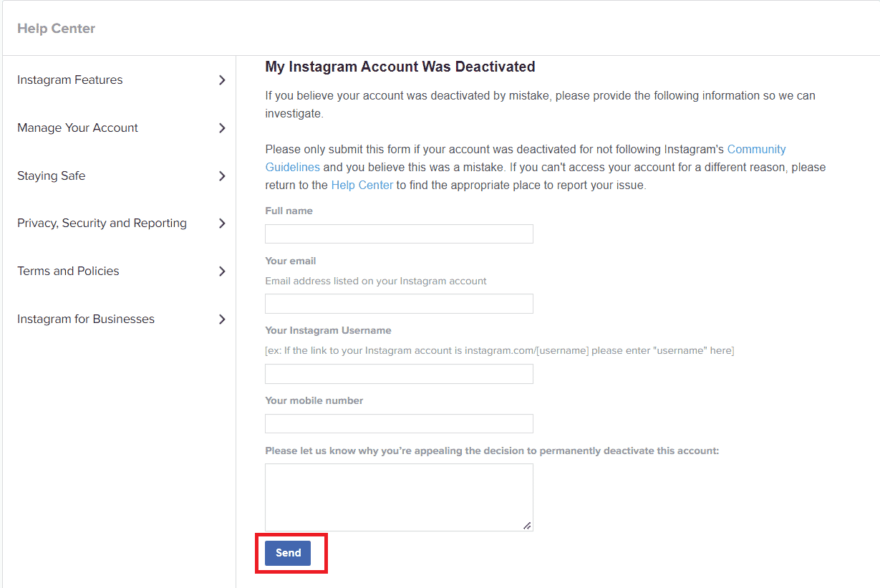Screen dimensions: 880x588
Task: Select Staying Safe in the sidebar
Action: (x=51, y=176)
